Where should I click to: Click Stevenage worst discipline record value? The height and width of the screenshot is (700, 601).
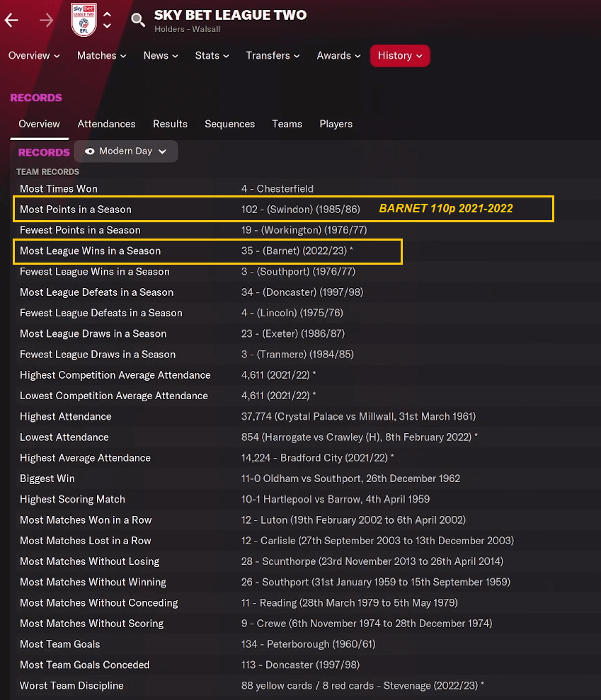[x=362, y=686]
